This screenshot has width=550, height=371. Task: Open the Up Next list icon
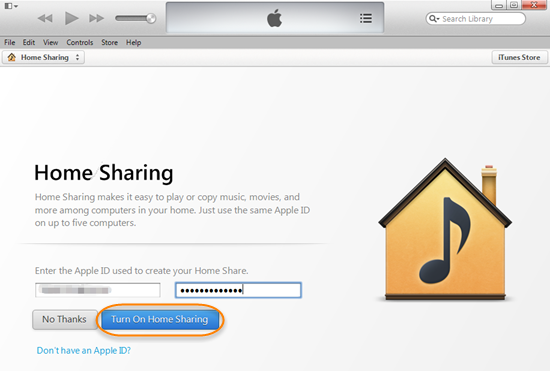pos(366,18)
